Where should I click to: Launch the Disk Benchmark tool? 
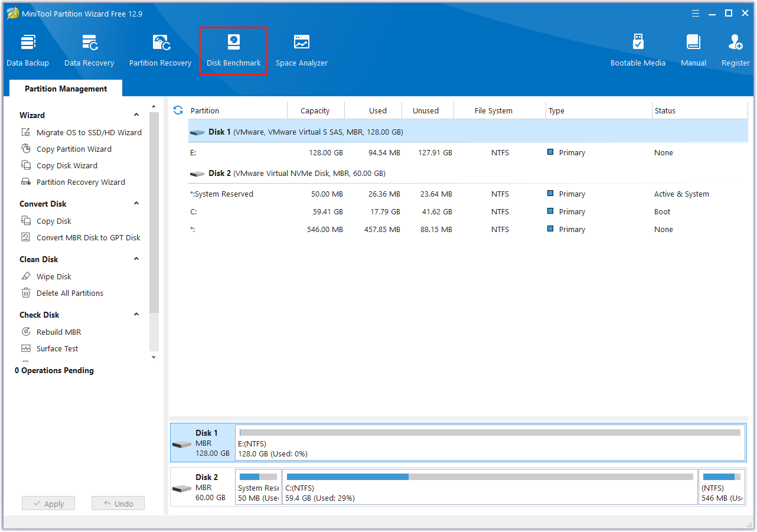(233, 50)
